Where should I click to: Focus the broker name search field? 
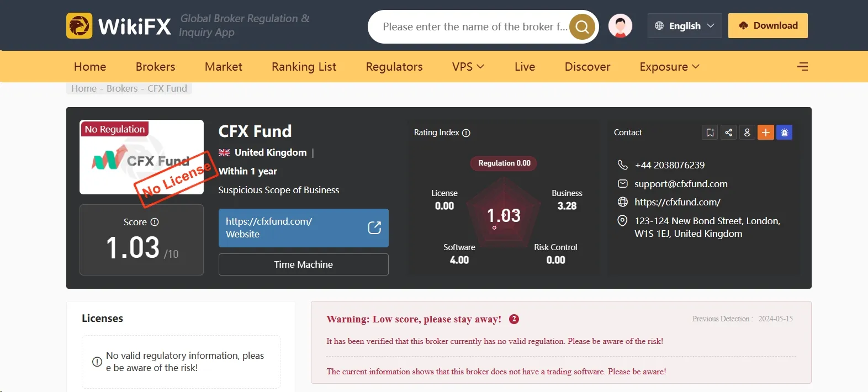pyautogui.click(x=475, y=27)
